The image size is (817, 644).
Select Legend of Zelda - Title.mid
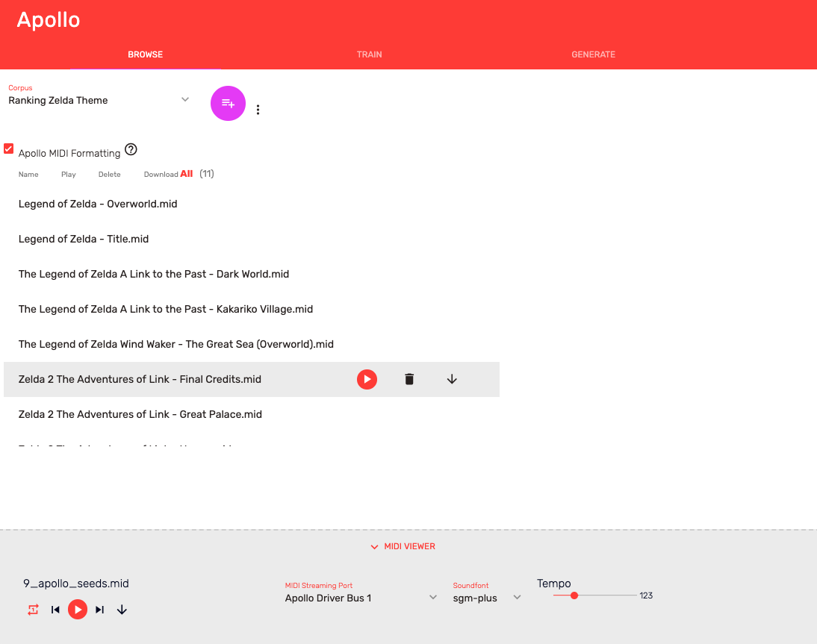click(252, 239)
